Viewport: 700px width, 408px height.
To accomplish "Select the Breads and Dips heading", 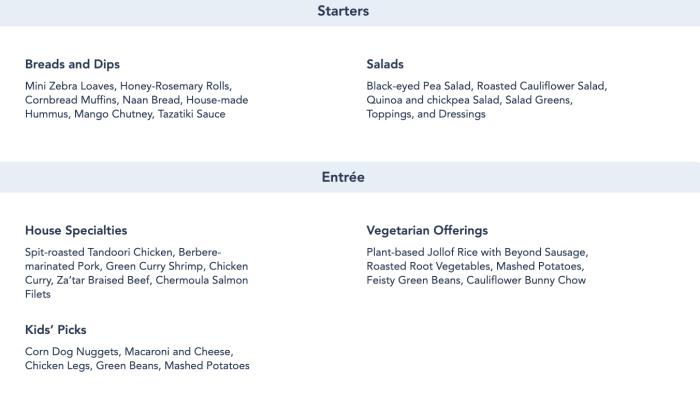I will point(72,64).
